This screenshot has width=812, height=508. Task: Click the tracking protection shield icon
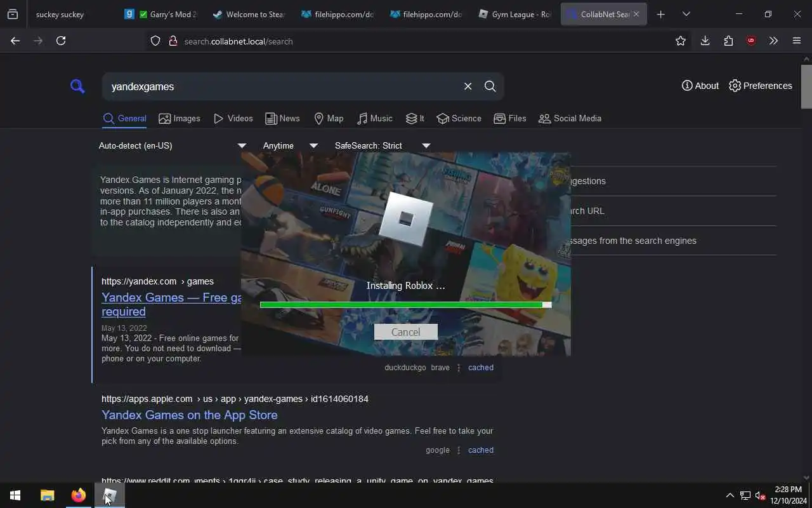pos(155,41)
